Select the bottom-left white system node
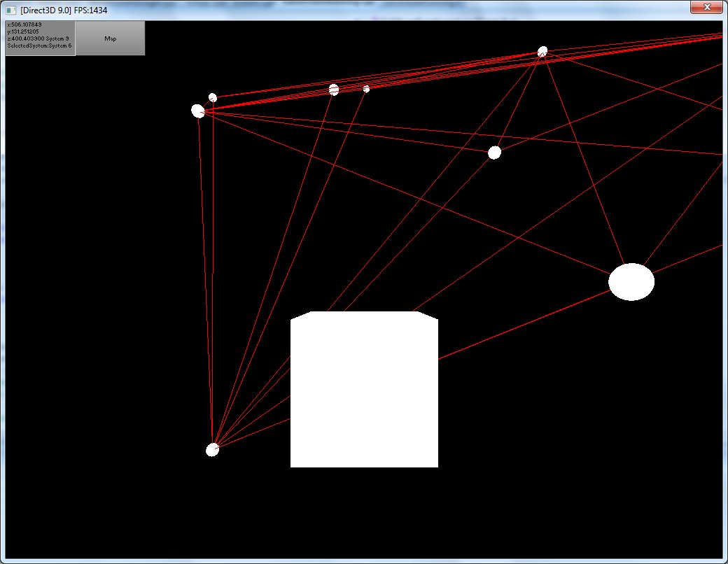 [x=212, y=450]
